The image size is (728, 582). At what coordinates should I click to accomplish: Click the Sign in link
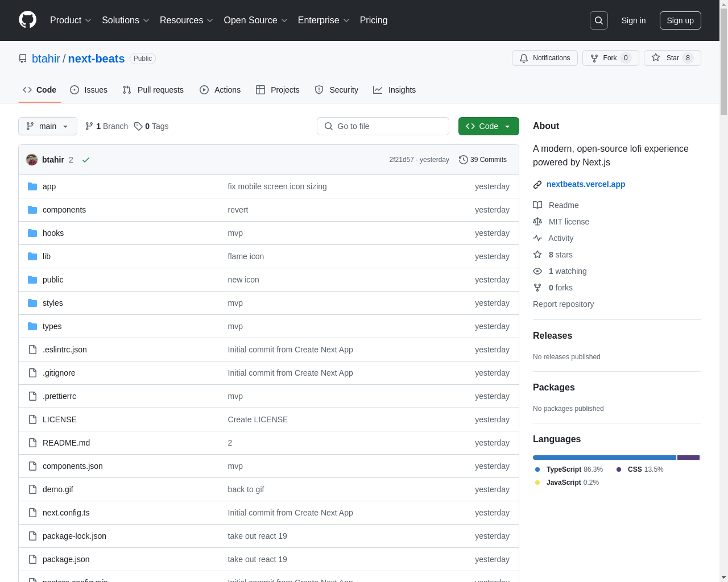[634, 20]
